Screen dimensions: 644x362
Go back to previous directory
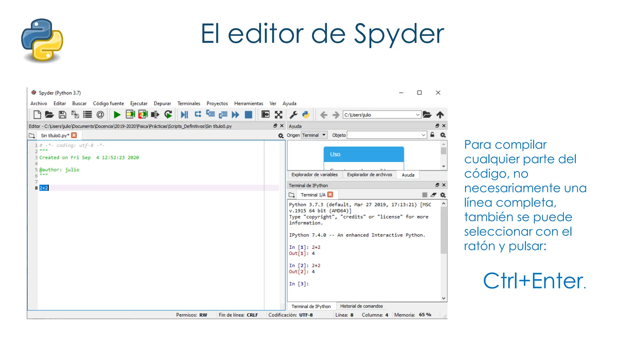click(324, 115)
